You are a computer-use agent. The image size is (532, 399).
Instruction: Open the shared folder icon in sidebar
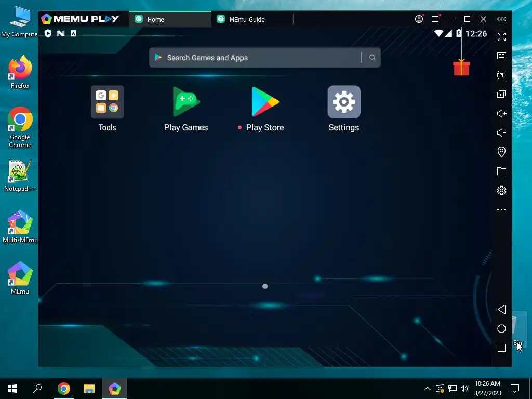[501, 171]
